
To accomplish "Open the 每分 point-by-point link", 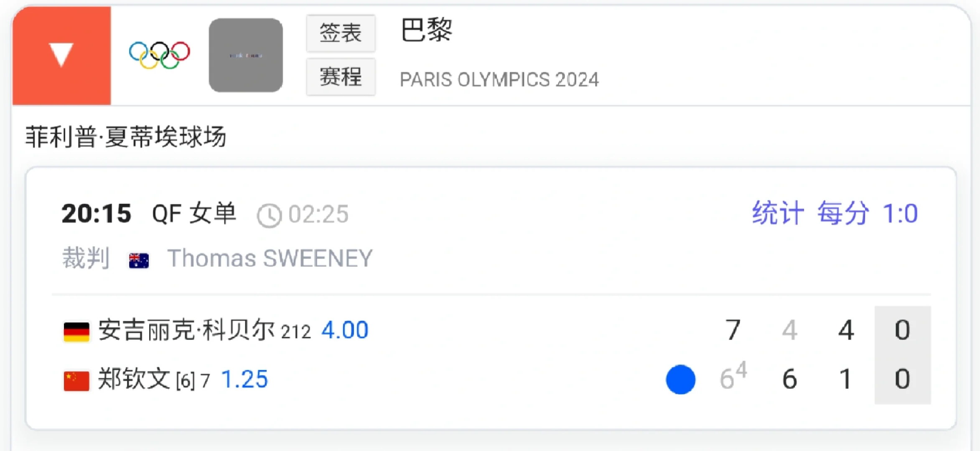I will (843, 213).
